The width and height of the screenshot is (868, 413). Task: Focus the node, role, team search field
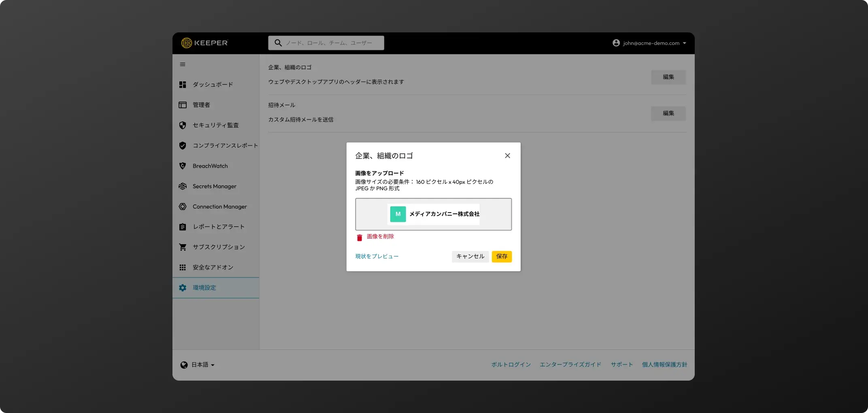coord(326,43)
